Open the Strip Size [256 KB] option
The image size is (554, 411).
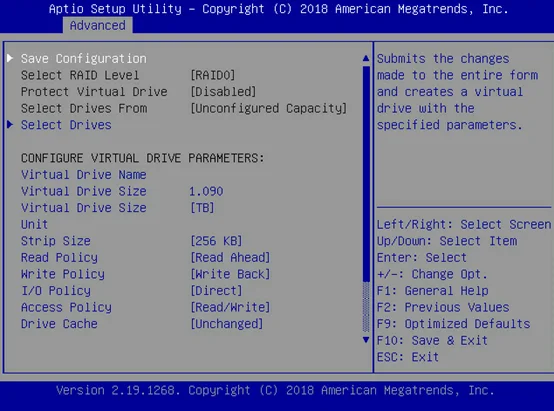[216, 241]
